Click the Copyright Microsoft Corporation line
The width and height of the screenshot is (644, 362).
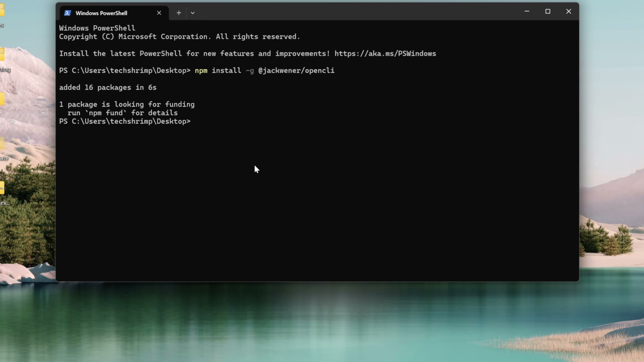coord(179,37)
